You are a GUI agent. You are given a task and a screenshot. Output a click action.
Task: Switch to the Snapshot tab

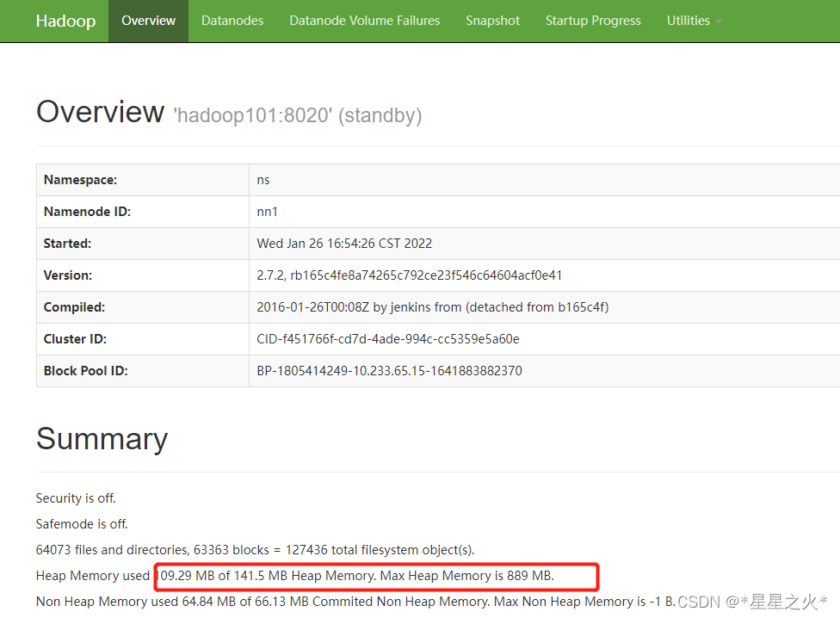[492, 21]
